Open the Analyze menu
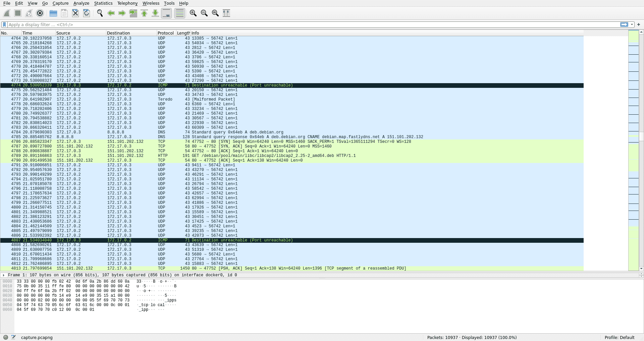Image resolution: width=644 pixels, height=341 pixels. [x=81, y=3]
